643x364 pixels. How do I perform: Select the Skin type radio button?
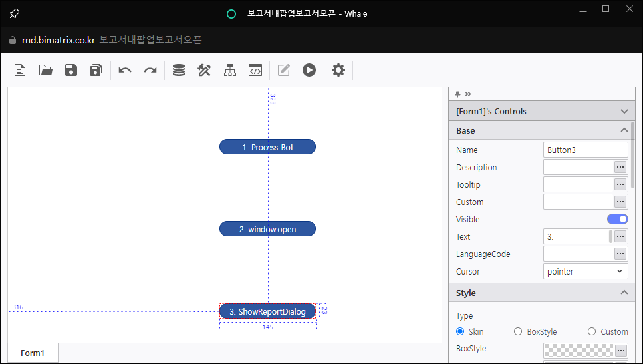(x=460, y=331)
